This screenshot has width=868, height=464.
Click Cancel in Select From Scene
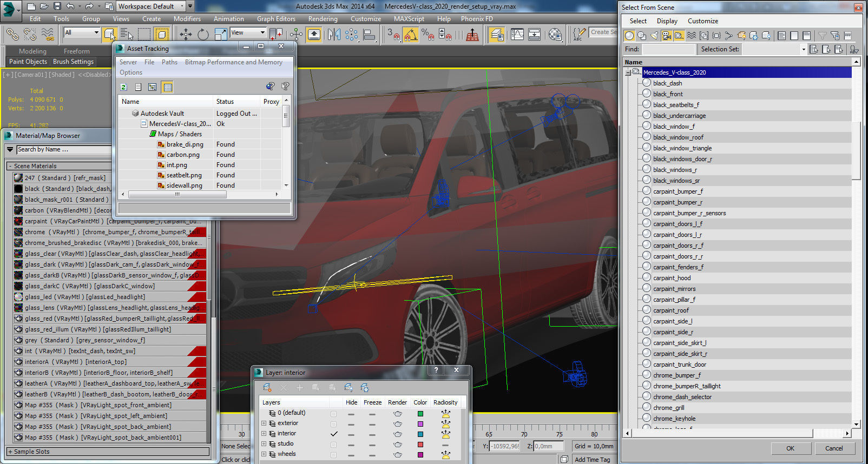tap(834, 448)
